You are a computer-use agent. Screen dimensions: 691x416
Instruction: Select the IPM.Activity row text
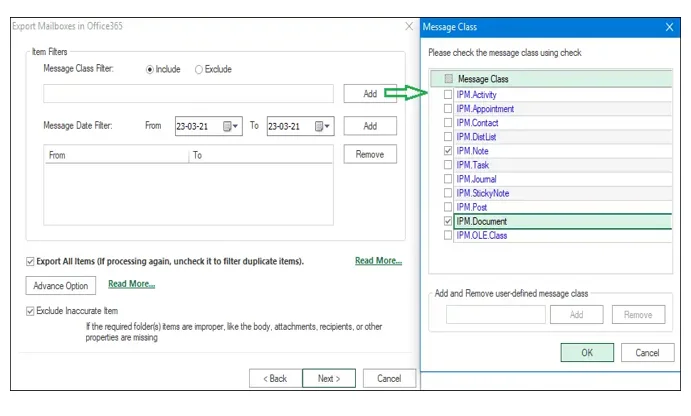coord(476,95)
